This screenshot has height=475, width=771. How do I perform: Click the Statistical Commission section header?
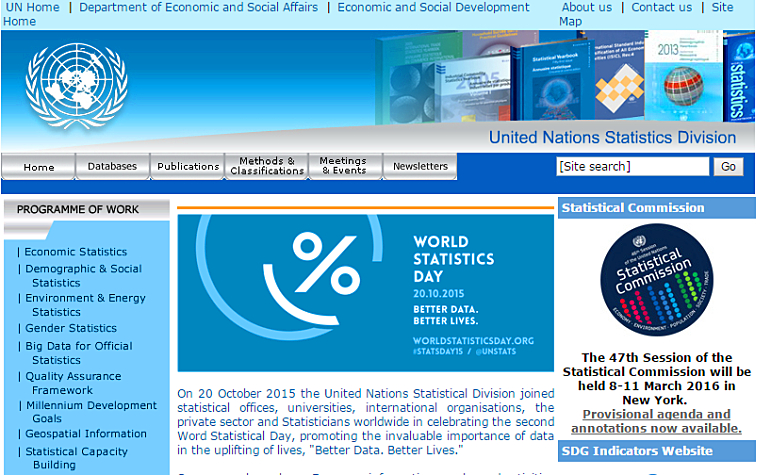pos(656,208)
